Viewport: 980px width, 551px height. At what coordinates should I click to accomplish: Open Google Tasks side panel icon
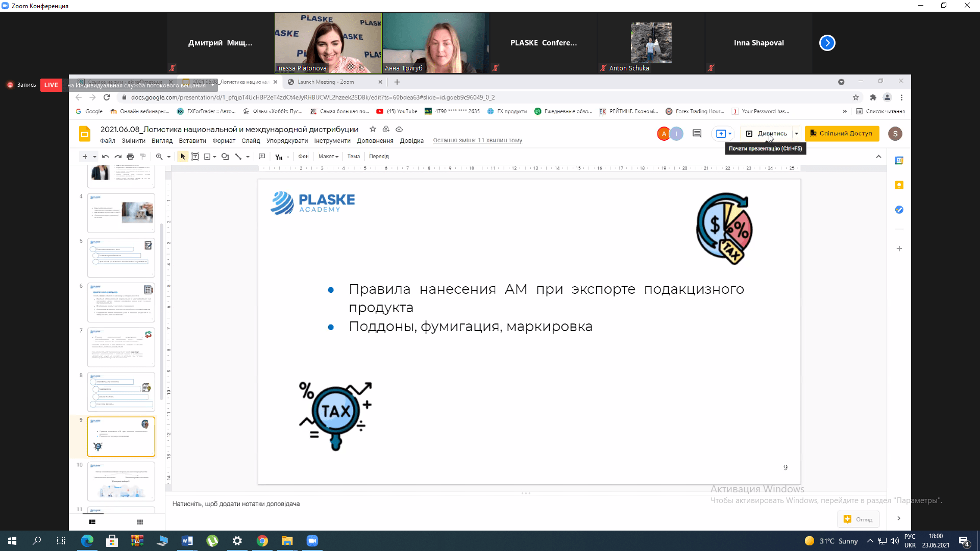[899, 210]
